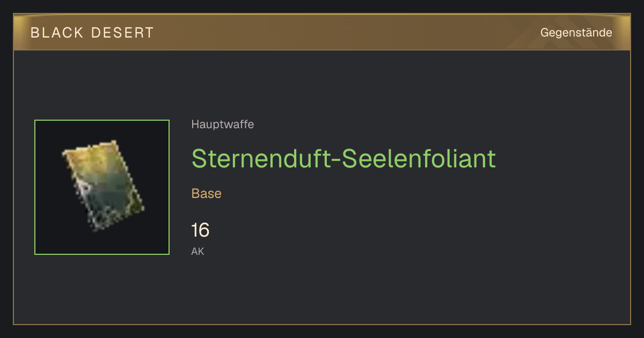Click the gold header banner bar
The width and height of the screenshot is (644, 338).
pyautogui.click(x=322, y=32)
